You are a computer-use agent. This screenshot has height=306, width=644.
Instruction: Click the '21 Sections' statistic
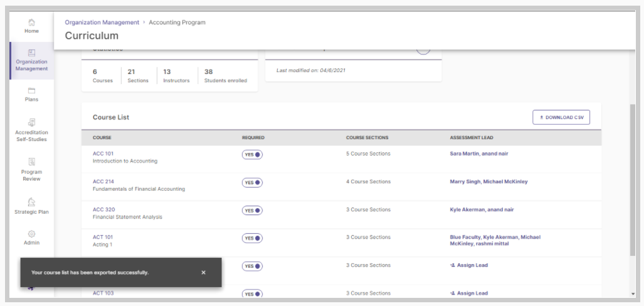tap(138, 76)
